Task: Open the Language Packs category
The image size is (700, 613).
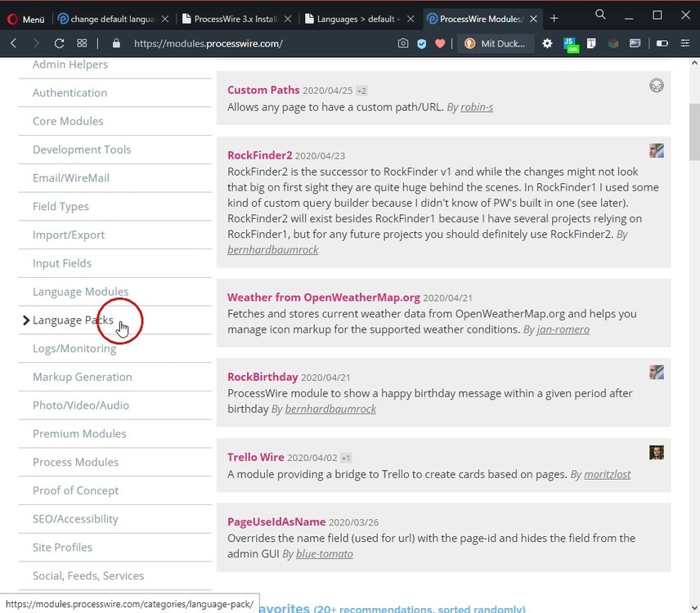Action: 73,320
